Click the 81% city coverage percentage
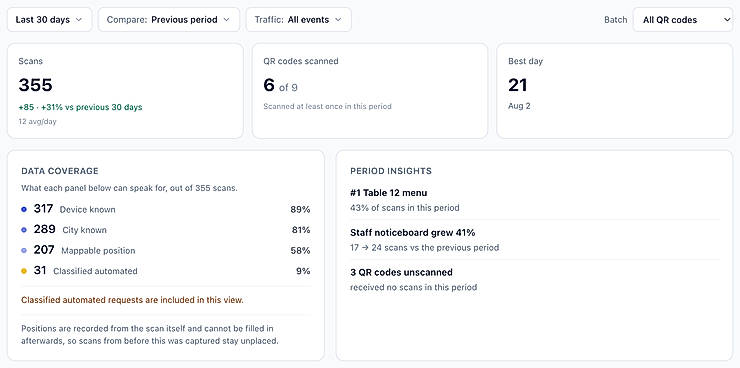 (x=301, y=230)
